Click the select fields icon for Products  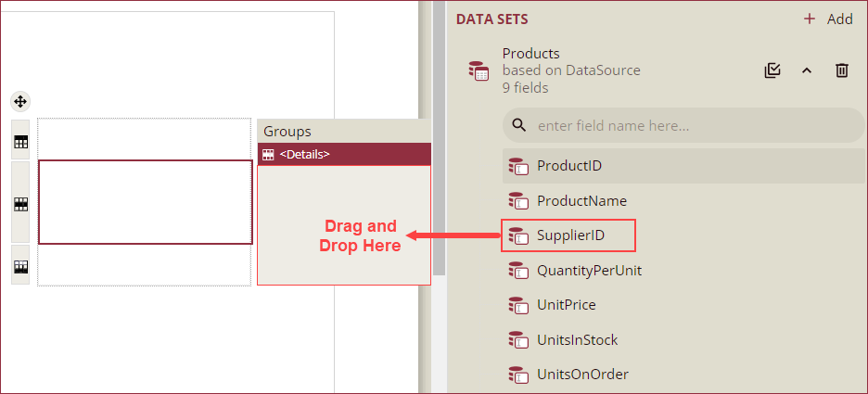772,70
